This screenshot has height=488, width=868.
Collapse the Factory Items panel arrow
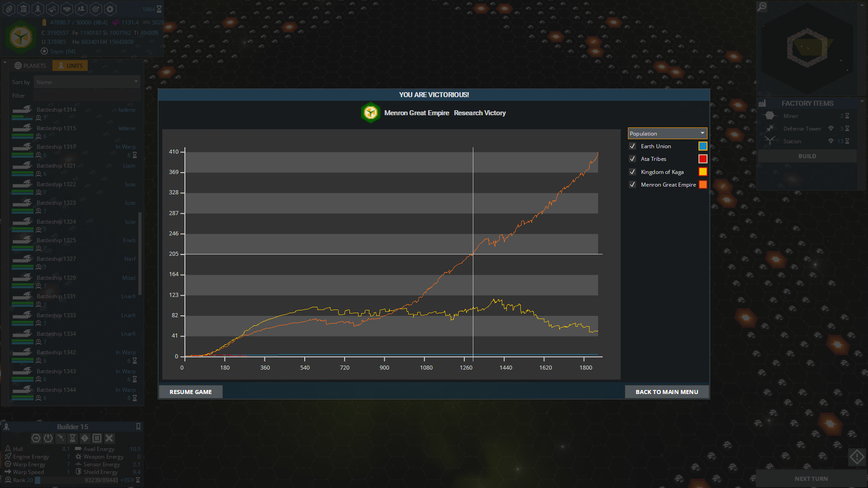862,101
